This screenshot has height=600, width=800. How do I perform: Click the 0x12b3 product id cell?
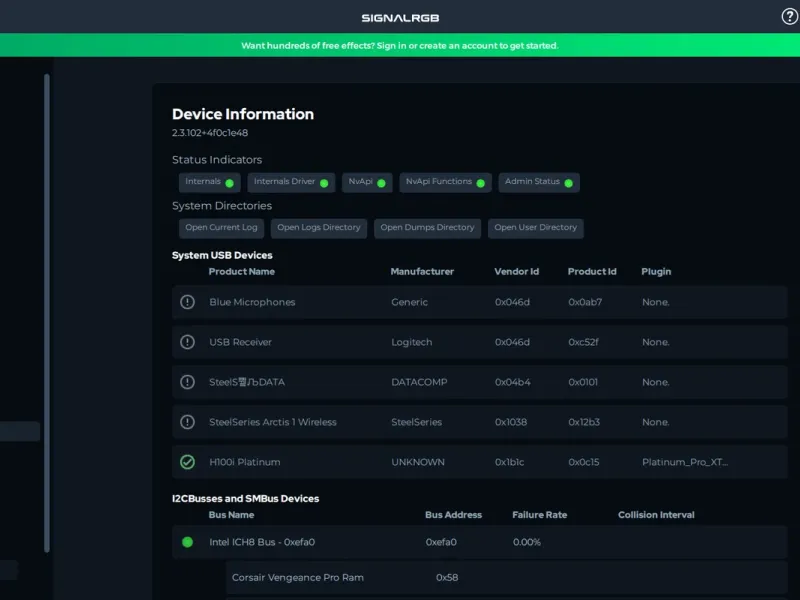(x=584, y=422)
